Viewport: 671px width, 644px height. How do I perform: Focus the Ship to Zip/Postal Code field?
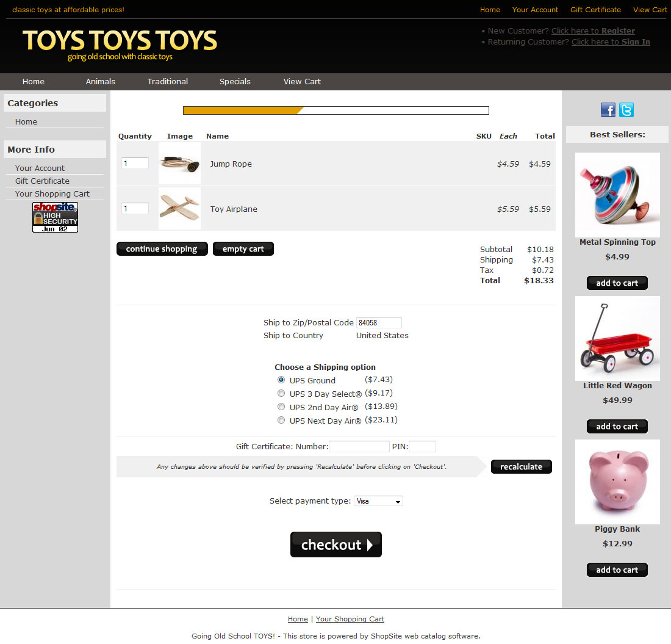[379, 322]
